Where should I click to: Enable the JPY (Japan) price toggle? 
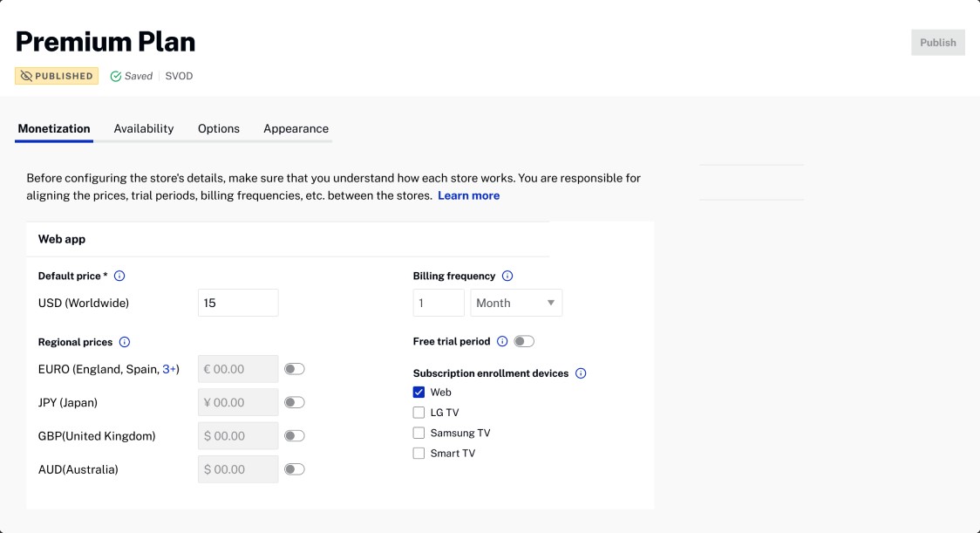(295, 402)
